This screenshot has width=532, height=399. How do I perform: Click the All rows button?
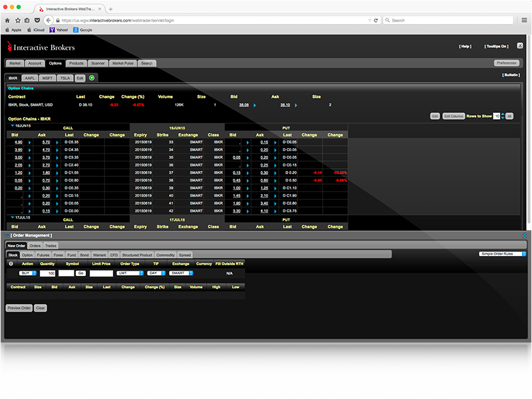click(x=509, y=116)
